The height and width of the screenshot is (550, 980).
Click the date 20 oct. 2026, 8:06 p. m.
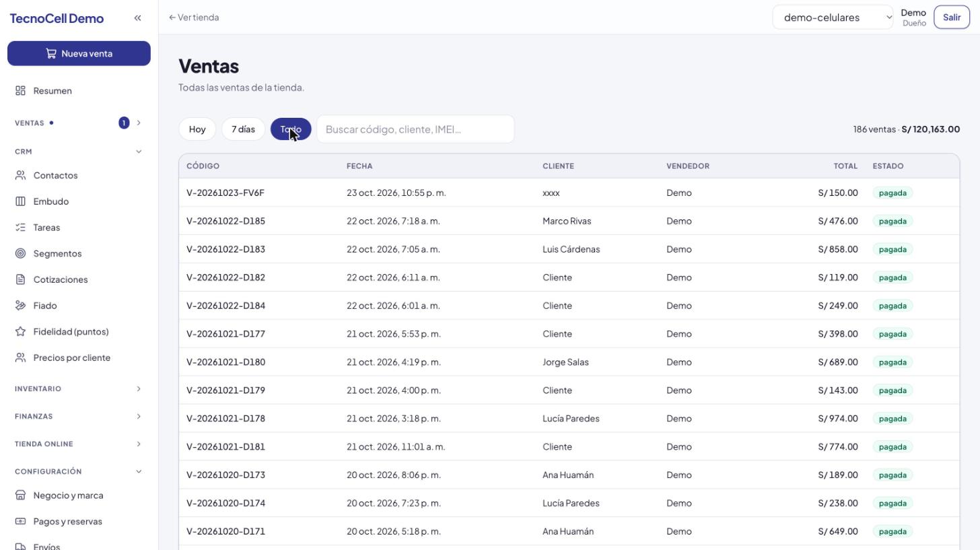click(394, 475)
